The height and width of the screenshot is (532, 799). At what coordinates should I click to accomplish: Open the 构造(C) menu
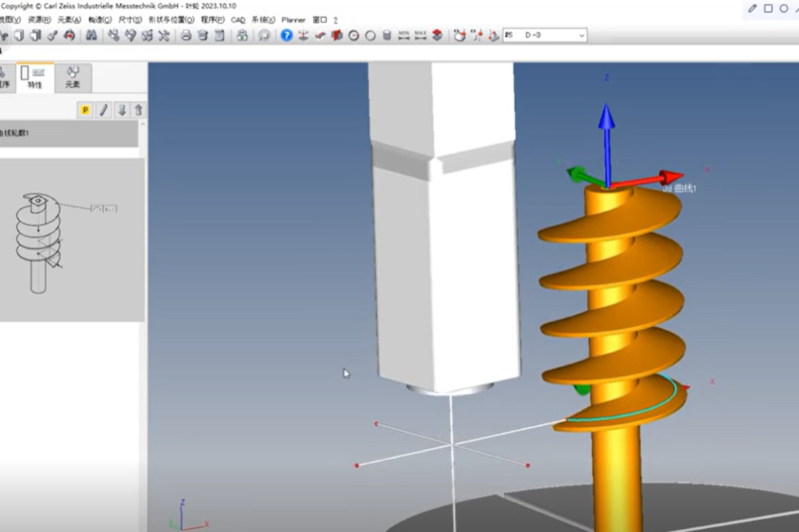(100, 20)
